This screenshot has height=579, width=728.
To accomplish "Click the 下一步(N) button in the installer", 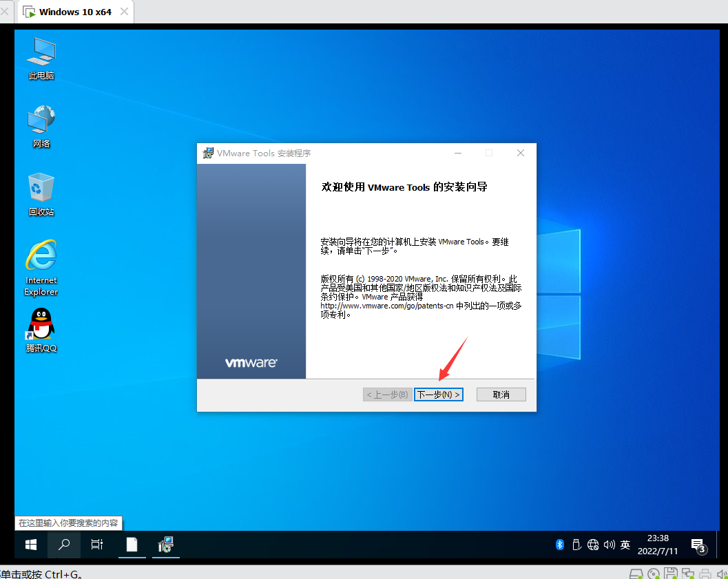I will pyautogui.click(x=438, y=394).
